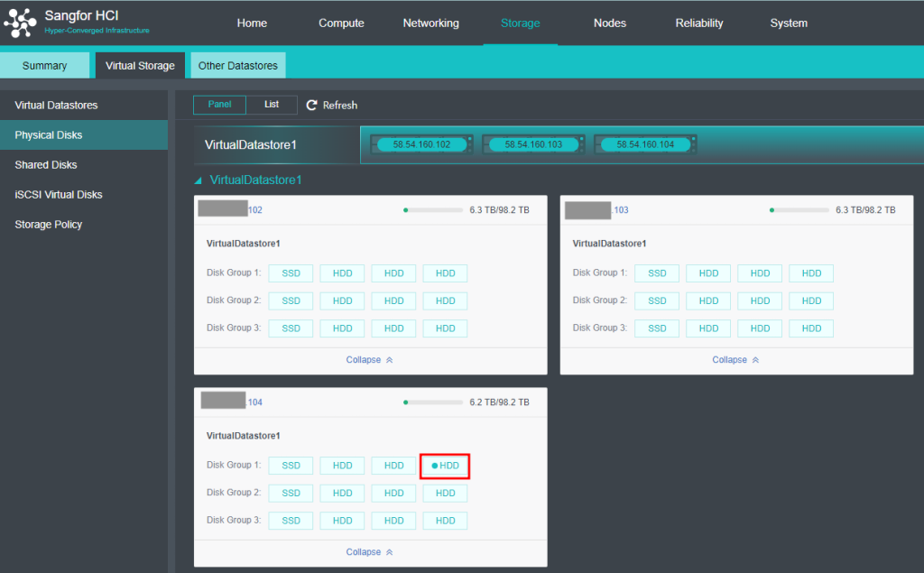Viewport: 924px width, 573px height.
Task: Select SSD in Disk Group 2 of node .102
Action: (291, 300)
